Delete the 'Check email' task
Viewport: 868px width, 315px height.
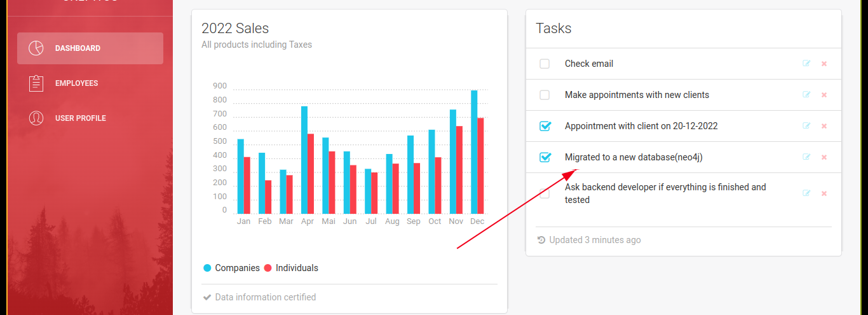[x=824, y=64]
